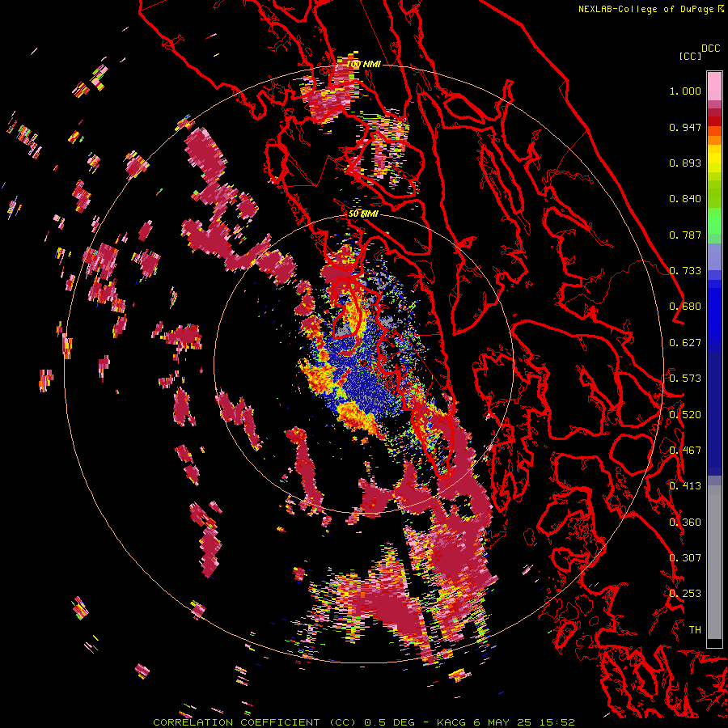Click the 0.467 legend value

click(x=685, y=451)
